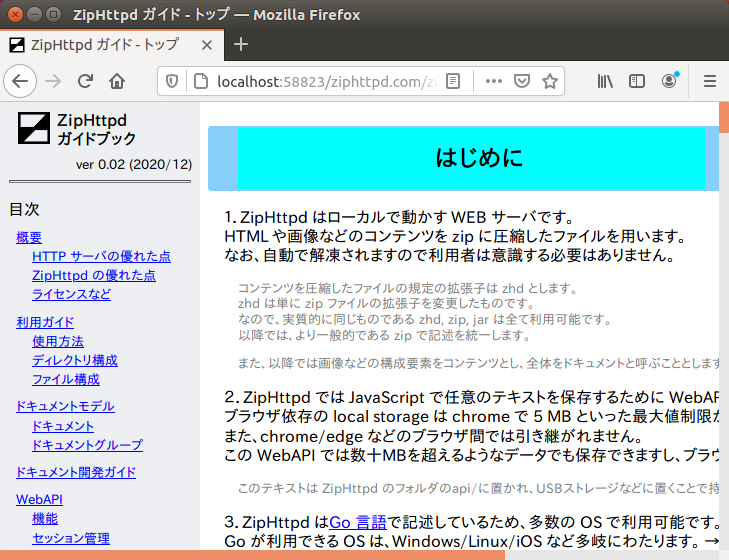The height and width of the screenshot is (560, 729).
Task: Open the ドキュメント開発ガイド link
Action: [76, 473]
